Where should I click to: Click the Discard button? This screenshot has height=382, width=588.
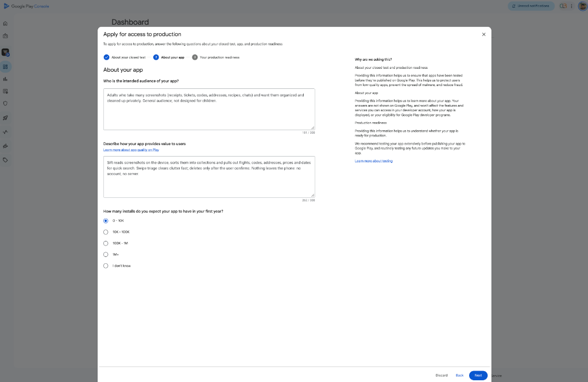(x=442, y=375)
